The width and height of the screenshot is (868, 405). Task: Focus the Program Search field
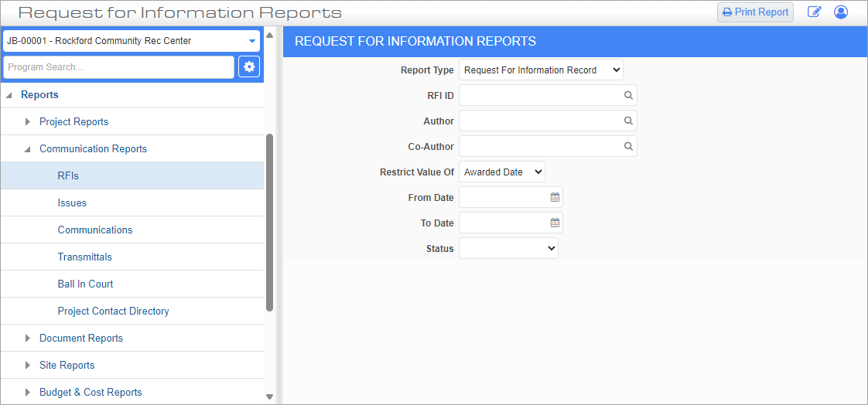point(118,67)
